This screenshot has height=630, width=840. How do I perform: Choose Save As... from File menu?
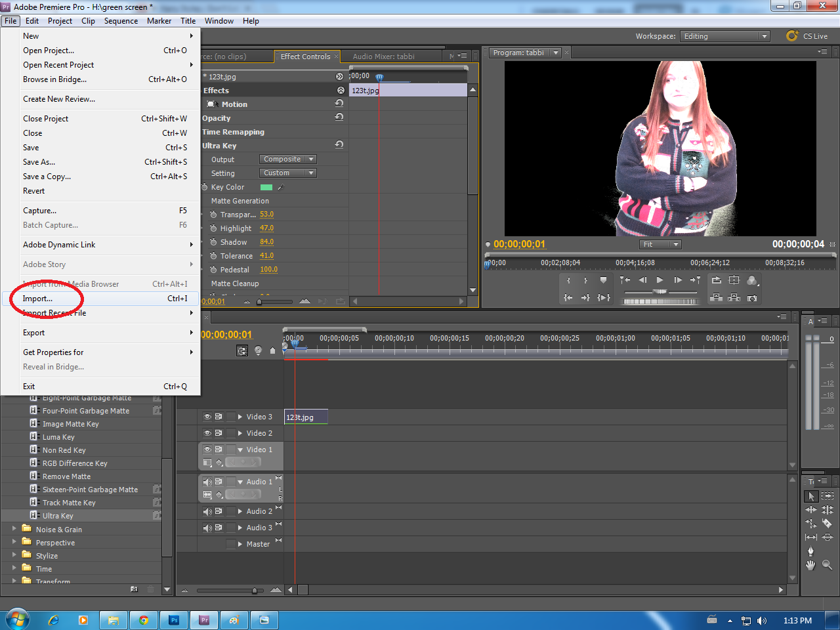(100, 162)
